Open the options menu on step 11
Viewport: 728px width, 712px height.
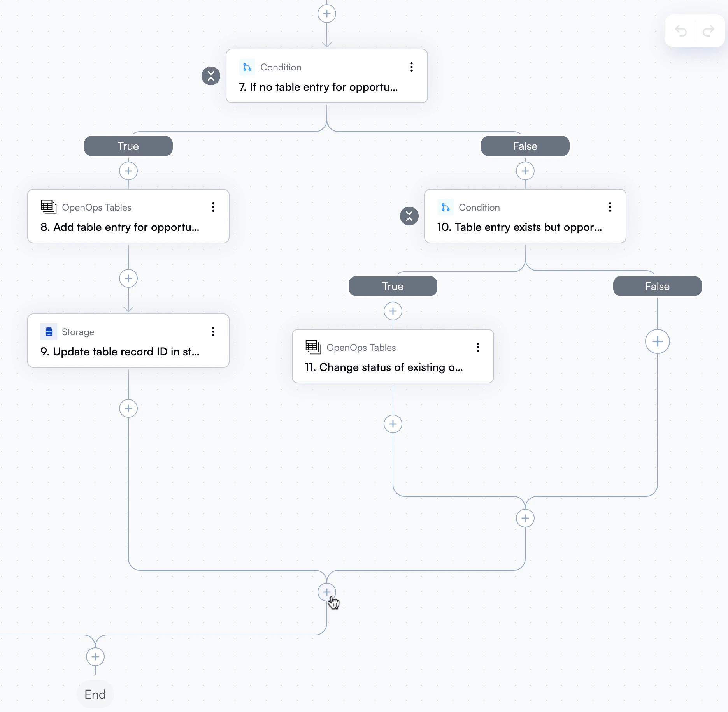[x=477, y=347]
